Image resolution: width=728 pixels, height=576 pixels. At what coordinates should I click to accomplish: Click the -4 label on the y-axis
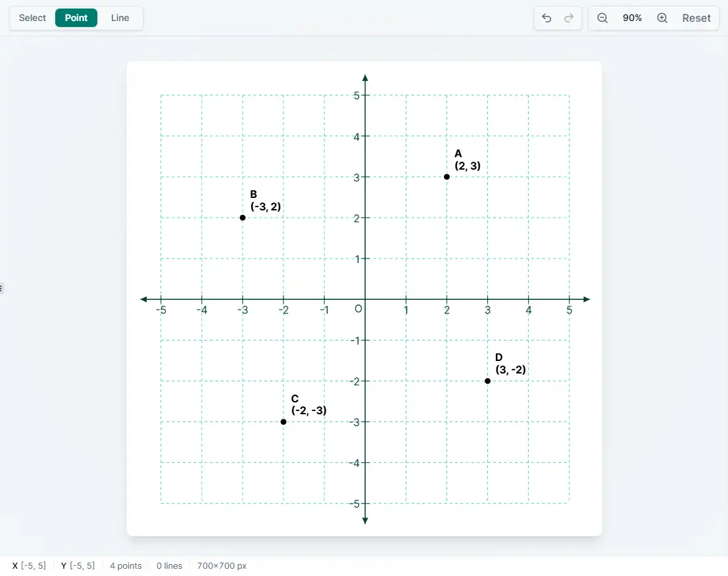354,463
